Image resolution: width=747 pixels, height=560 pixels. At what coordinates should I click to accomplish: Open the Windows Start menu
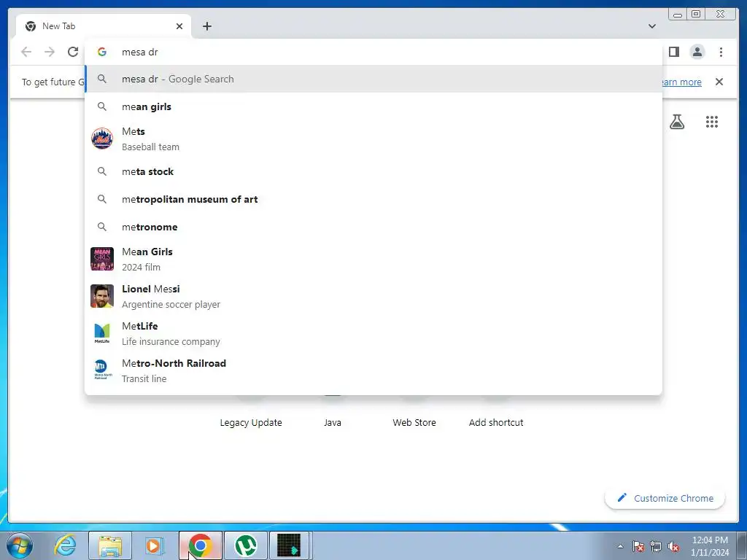click(20, 545)
